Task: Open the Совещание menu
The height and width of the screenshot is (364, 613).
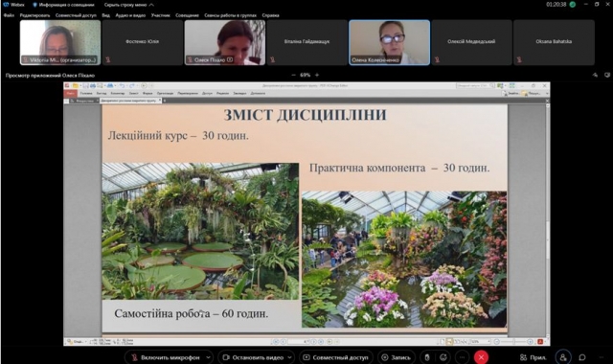Action: click(187, 15)
